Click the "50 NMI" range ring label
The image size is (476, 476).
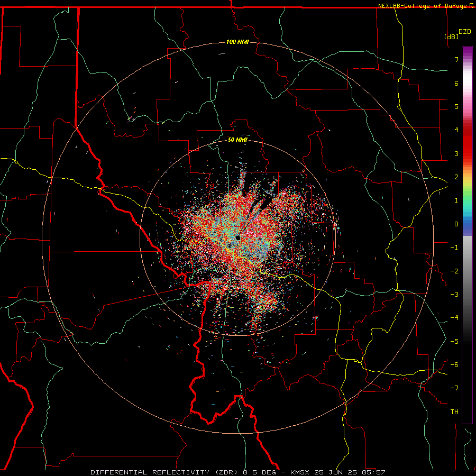237,140
